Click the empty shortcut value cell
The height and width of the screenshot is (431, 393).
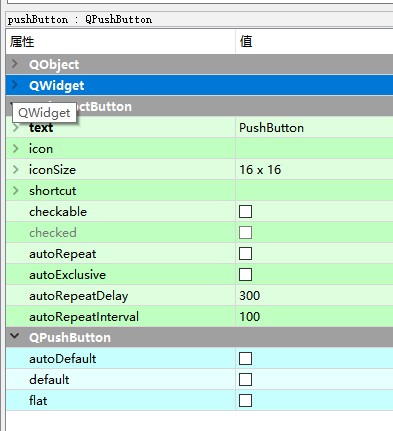click(x=314, y=191)
